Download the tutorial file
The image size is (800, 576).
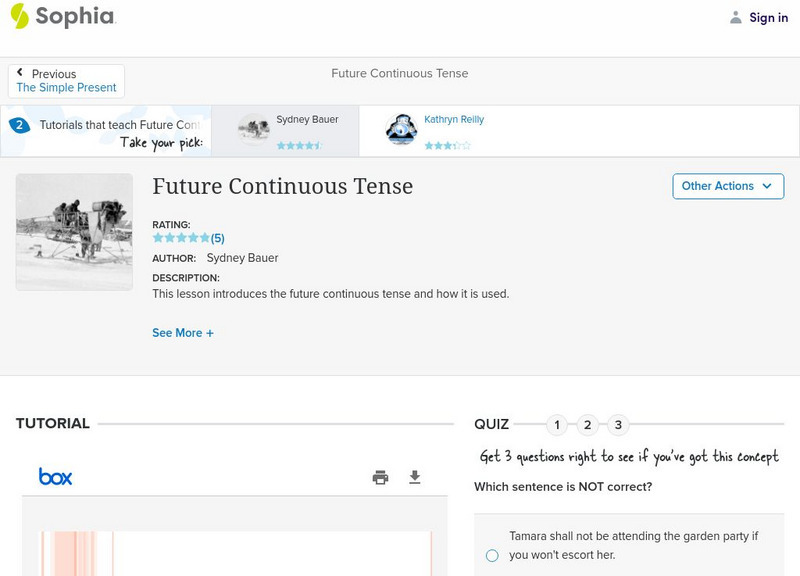[x=415, y=478]
